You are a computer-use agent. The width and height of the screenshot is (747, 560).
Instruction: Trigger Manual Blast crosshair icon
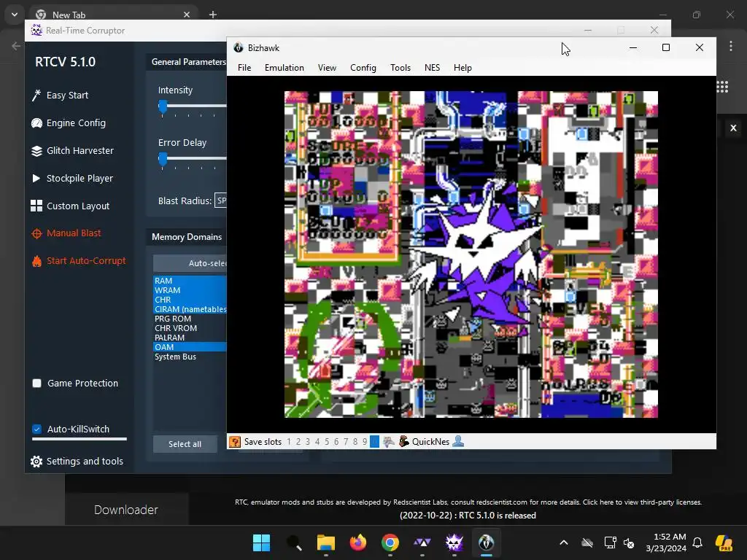36,234
